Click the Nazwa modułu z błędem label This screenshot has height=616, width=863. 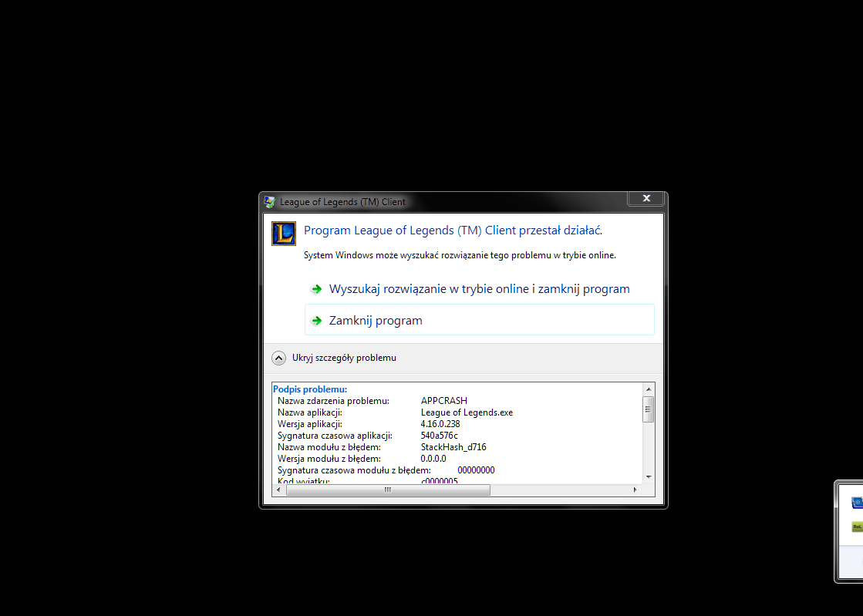tap(329, 447)
